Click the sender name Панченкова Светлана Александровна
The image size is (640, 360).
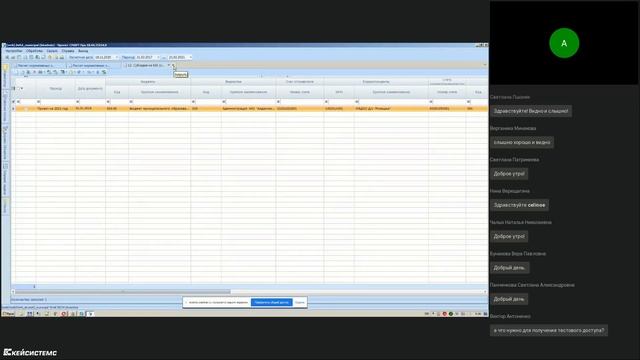pos(532,285)
